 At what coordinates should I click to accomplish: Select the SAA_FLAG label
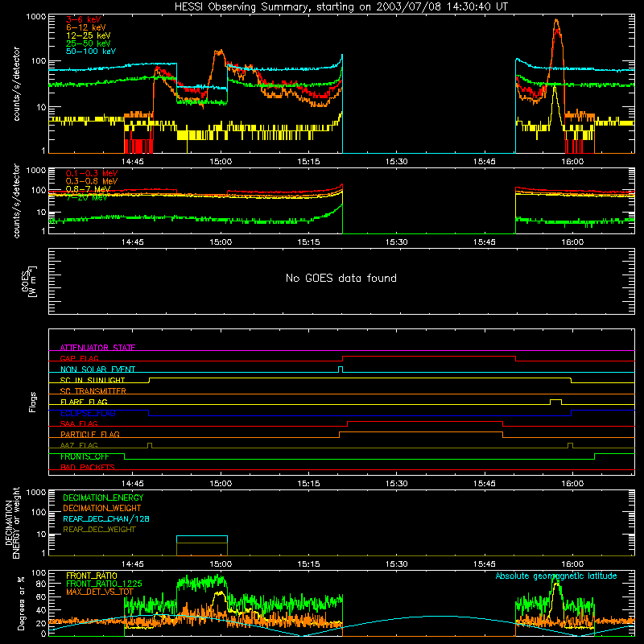(x=79, y=423)
